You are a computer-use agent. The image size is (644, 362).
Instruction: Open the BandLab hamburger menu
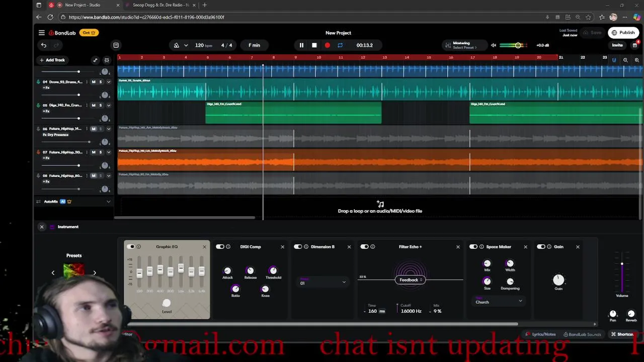point(42,33)
